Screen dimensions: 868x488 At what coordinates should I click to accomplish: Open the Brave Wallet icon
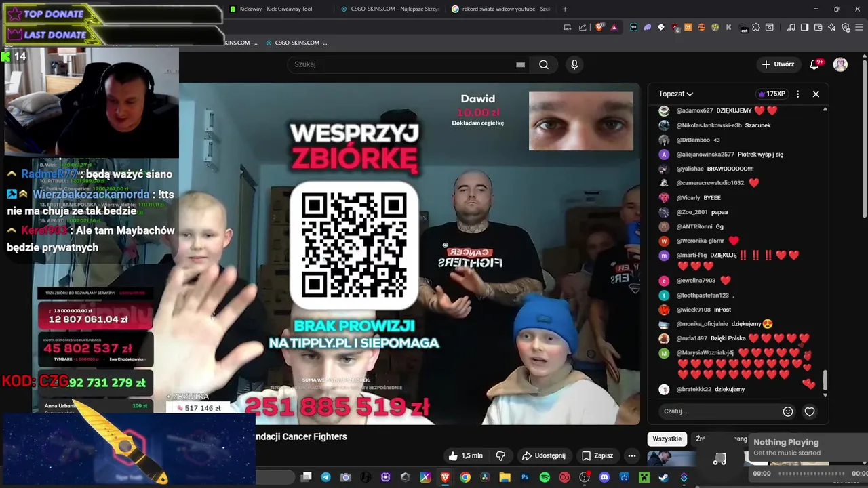tap(818, 27)
